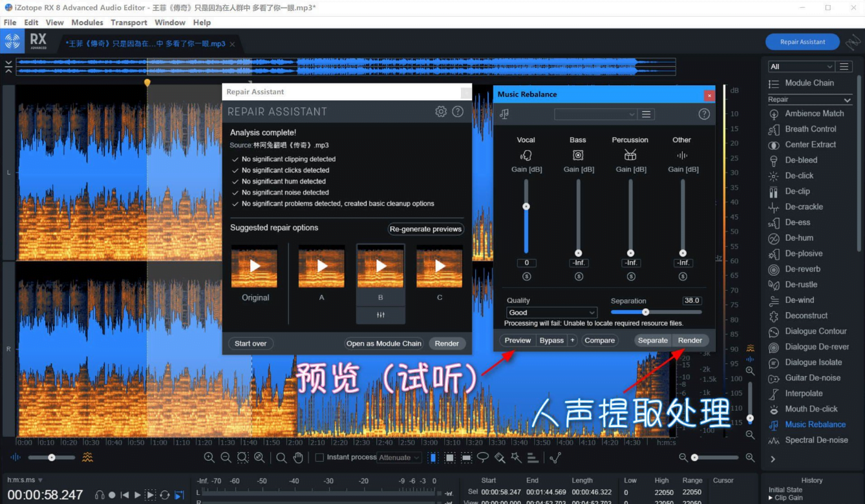Click the Re-generate previews button

pyautogui.click(x=425, y=229)
